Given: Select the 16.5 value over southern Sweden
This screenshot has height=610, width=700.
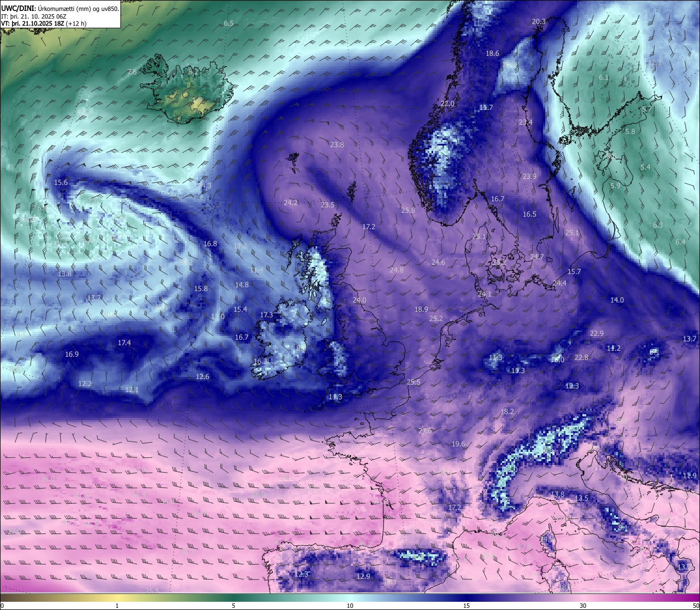Looking at the screenshot, I should 529,214.
